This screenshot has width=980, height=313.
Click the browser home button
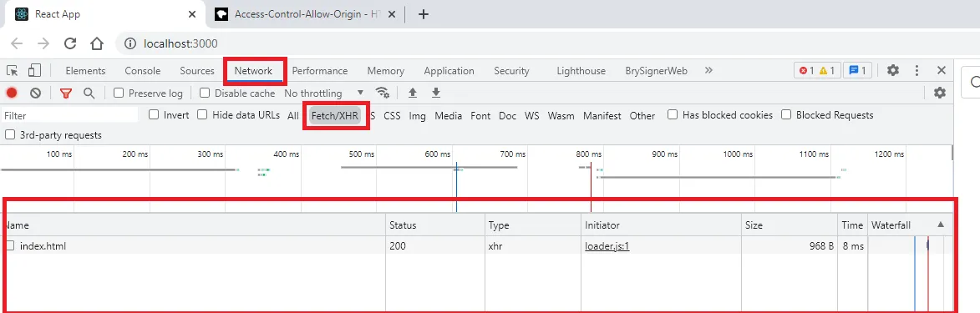coord(96,43)
